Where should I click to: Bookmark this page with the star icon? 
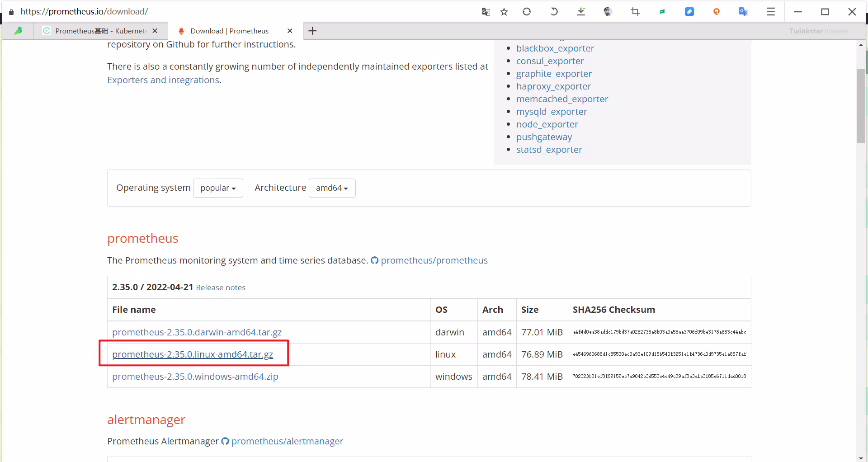click(504, 12)
